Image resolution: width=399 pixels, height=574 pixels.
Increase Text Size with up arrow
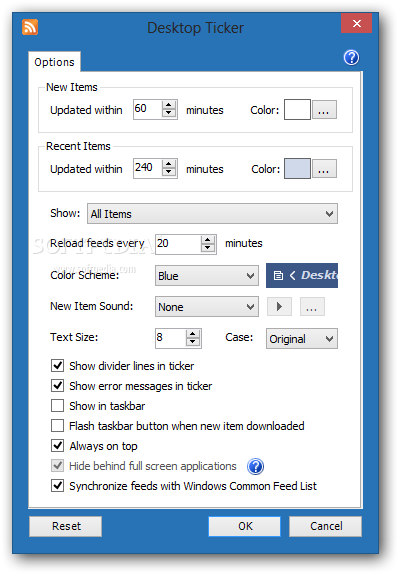[193, 334]
